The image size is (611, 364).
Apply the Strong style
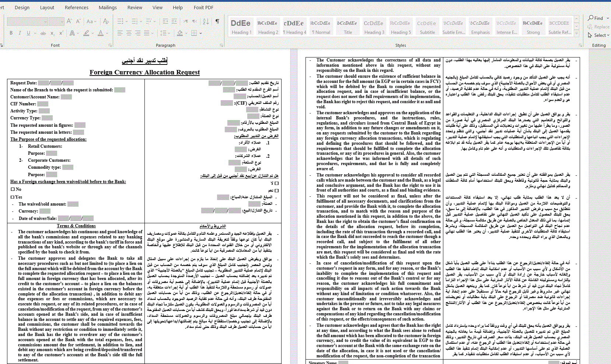533,27
